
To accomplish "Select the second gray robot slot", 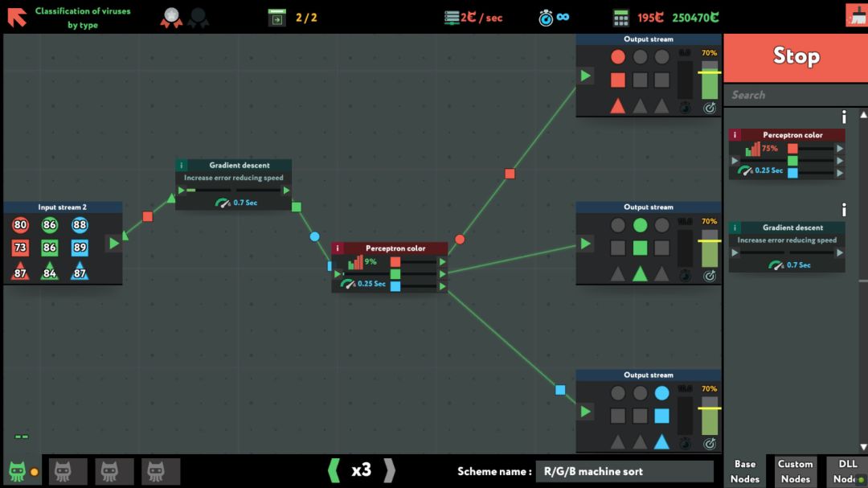I will 109,471.
